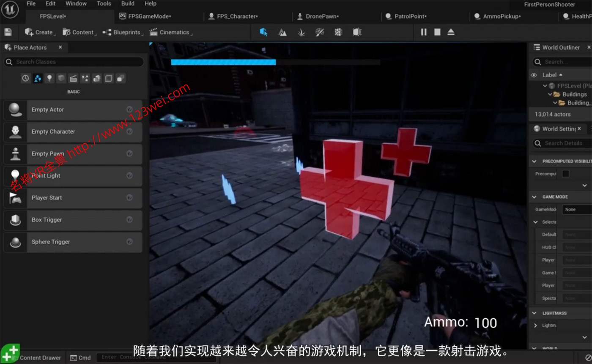Click the Volumes category icon in Place Actors
Image resolution: width=592 pixels, height=364 pixels.
pyautogui.click(x=108, y=78)
